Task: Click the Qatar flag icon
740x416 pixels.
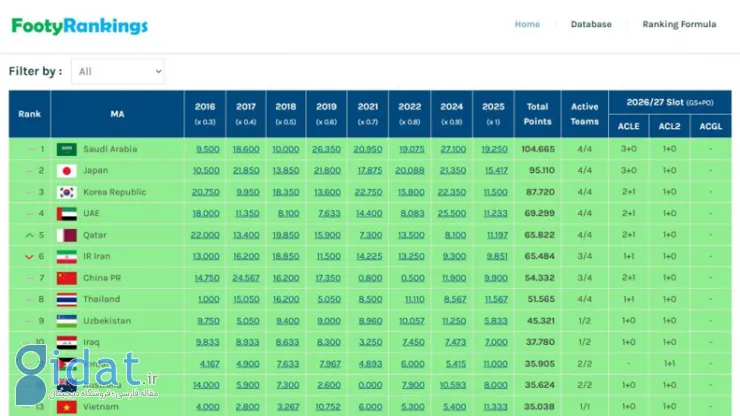Action: click(67, 235)
